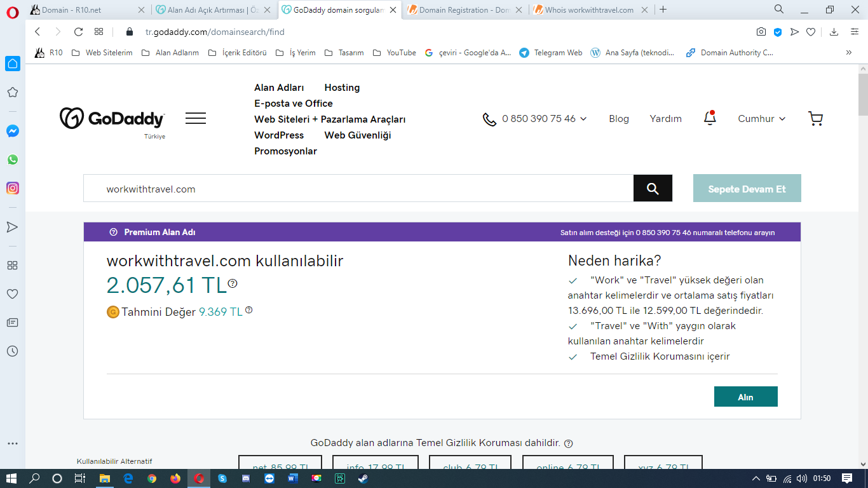
Task: Switch to Domain - R10.net tab
Action: click(88, 10)
